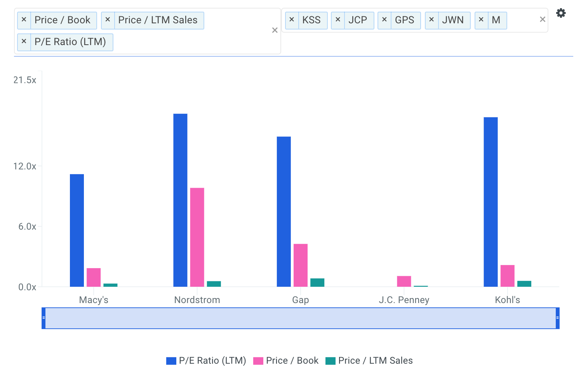This screenshot has height=380, width=588.
Task: Select the Price / Book tag text
Action: (x=63, y=20)
